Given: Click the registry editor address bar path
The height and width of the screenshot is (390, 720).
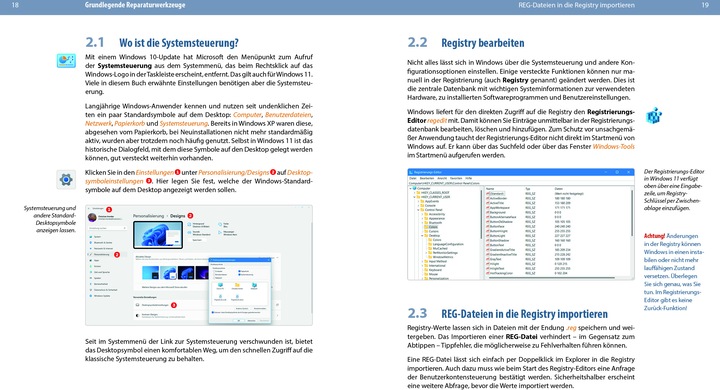Looking at the screenshot, I should [444, 183].
